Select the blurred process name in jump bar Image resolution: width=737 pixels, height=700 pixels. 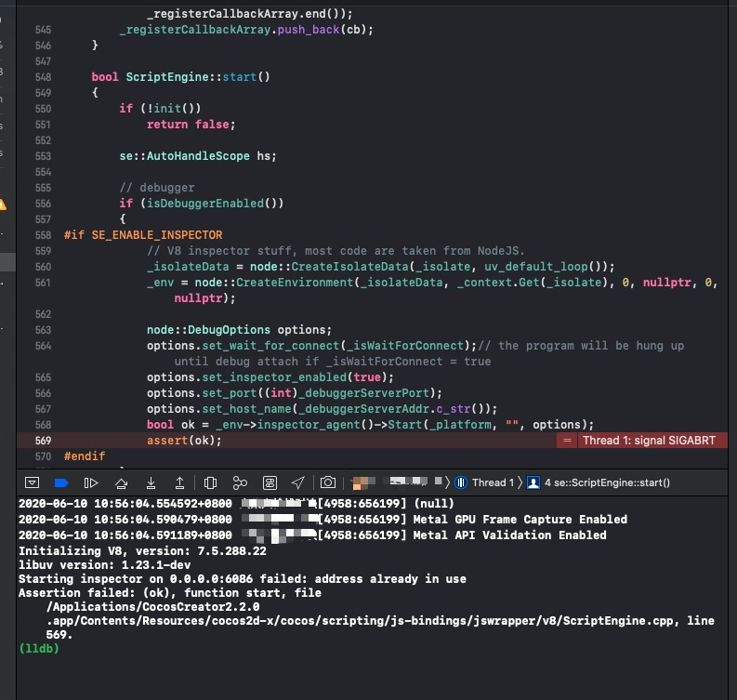pos(397,482)
